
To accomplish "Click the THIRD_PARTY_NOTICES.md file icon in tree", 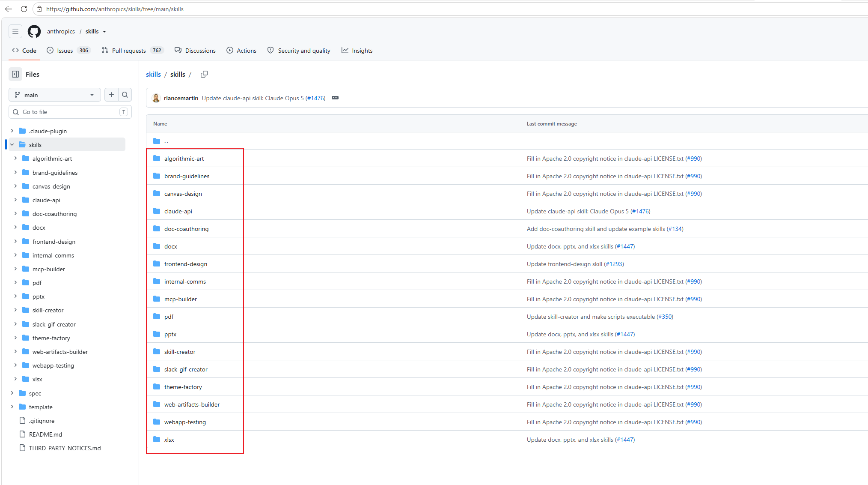I will pyautogui.click(x=22, y=448).
